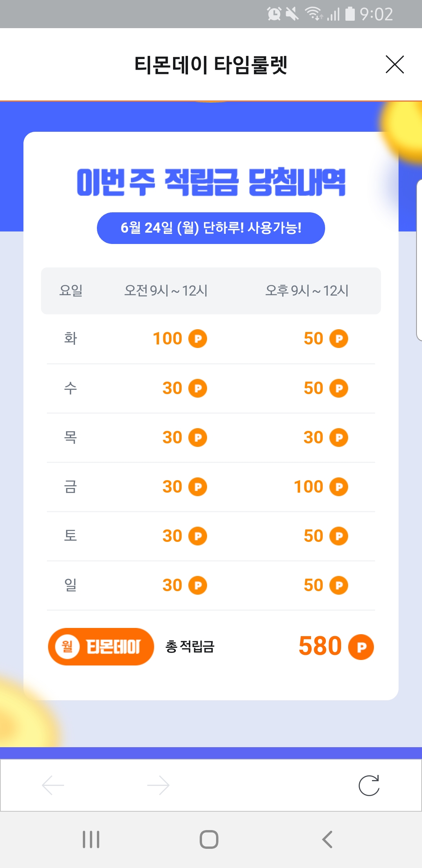Tap the browser forward arrow
The height and width of the screenshot is (868, 422).
pyautogui.click(x=158, y=785)
